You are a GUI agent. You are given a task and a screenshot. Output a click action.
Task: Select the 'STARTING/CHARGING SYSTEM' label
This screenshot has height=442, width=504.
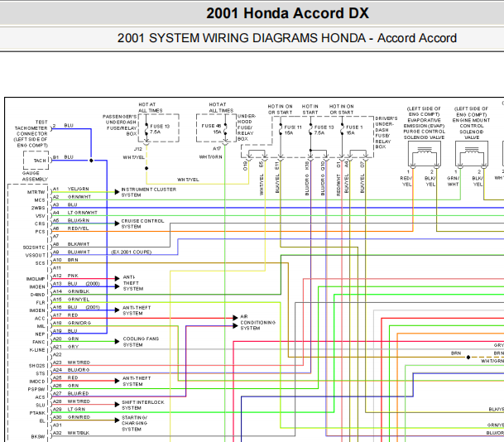click(134, 423)
